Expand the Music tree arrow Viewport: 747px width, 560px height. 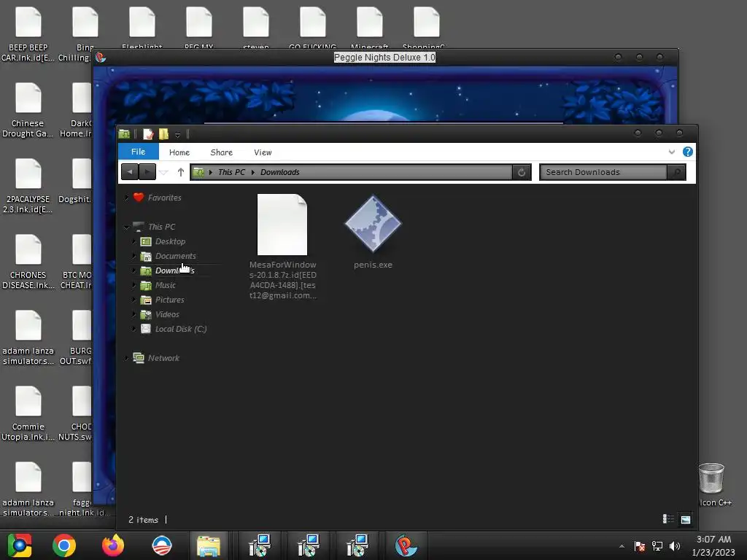click(134, 285)
